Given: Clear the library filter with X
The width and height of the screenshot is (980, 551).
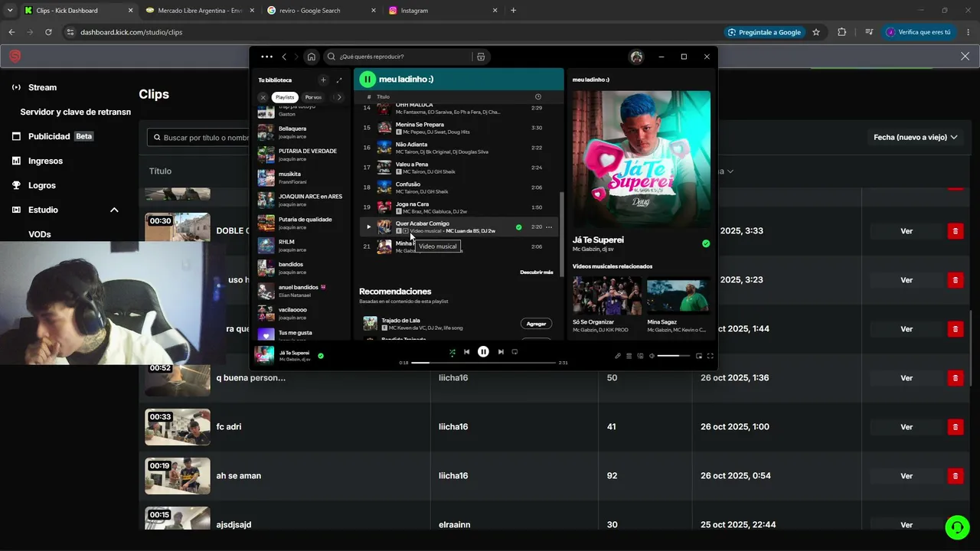Looking at the screenshot, I should click(x=263, y=97).
